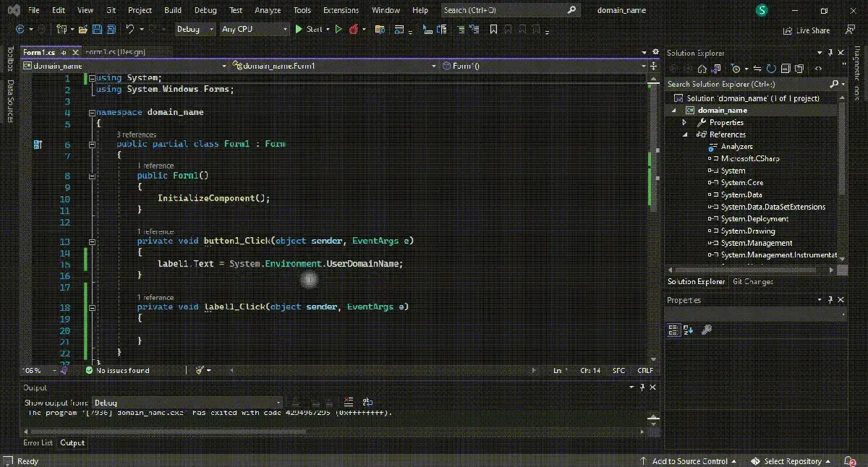Screen dimensions: 868x467
Task: Open the Debug configuration dropdown
Action: [x=195, y=29]
